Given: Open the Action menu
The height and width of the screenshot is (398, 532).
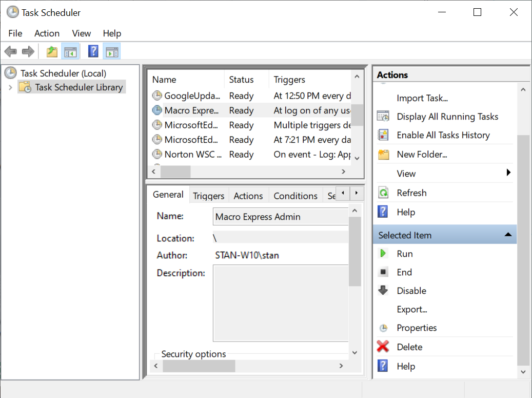Looking at the screenshot, I should 47,33.
